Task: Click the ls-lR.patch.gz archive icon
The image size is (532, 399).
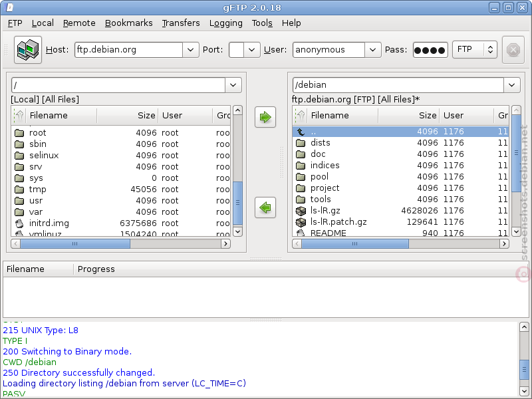Action: (301, 222)
